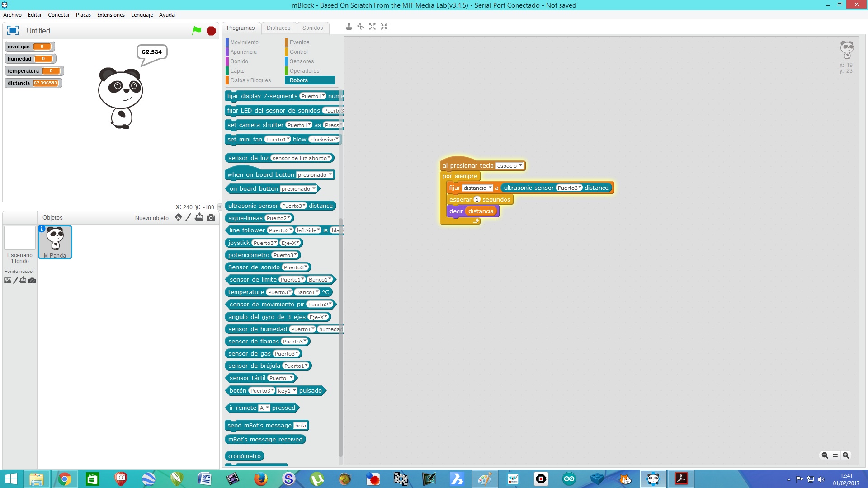Switch to the Disfraces tab

tap(278, 28)
